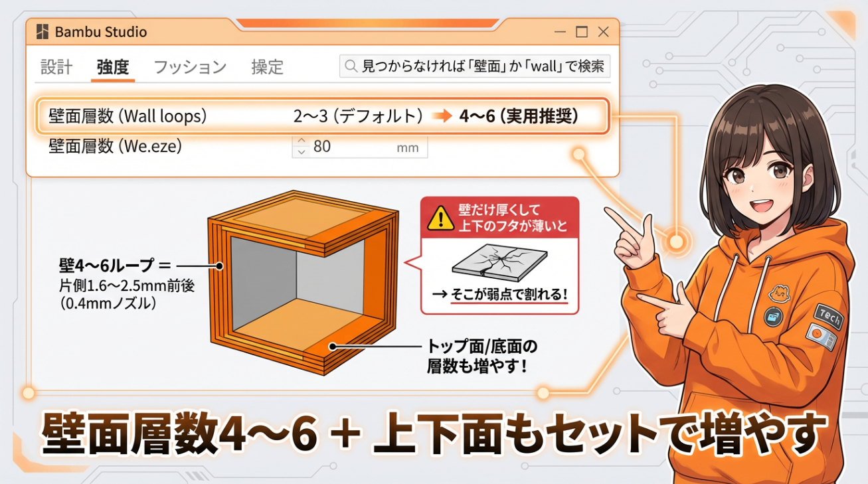The width and height of the screenshot is (868, 484).
Task: Switch to the 設計 tab
Action: click(x=56, y=67)
